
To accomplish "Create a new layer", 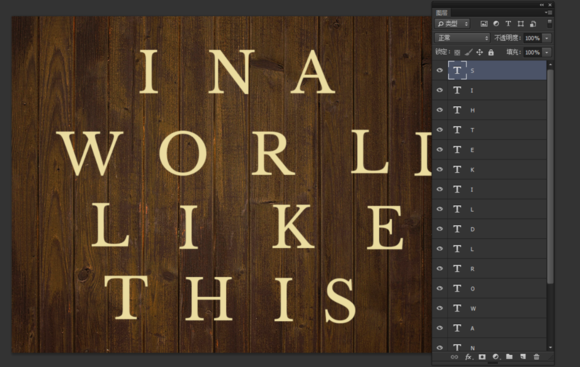I will tap(523, 357).
